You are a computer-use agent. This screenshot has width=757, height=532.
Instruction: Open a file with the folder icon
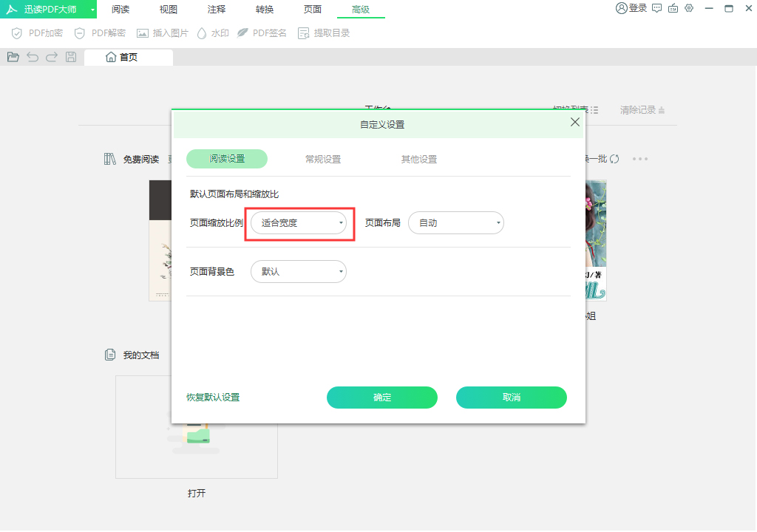(x=13, y=57)
